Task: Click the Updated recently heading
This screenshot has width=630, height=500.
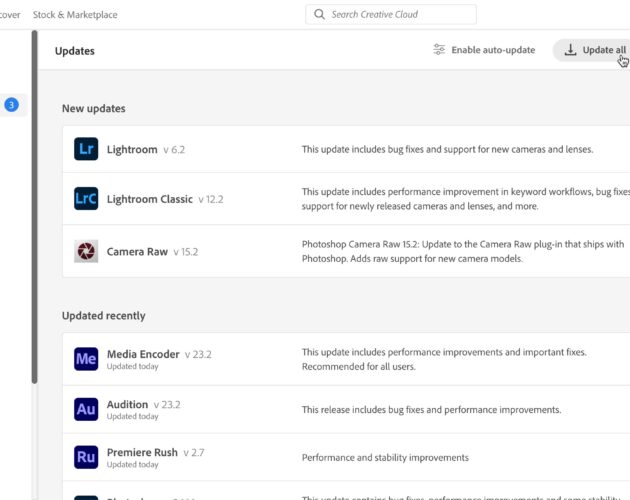Action: pos(104,316)
